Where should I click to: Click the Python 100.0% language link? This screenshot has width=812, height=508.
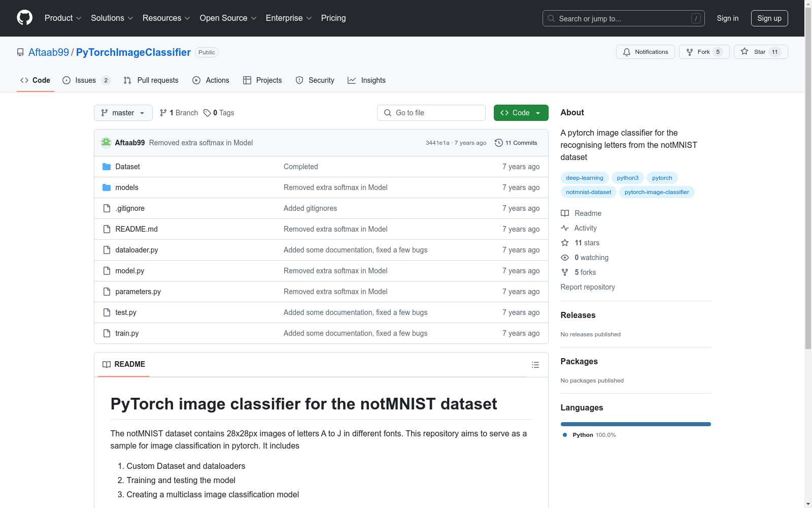589,435
